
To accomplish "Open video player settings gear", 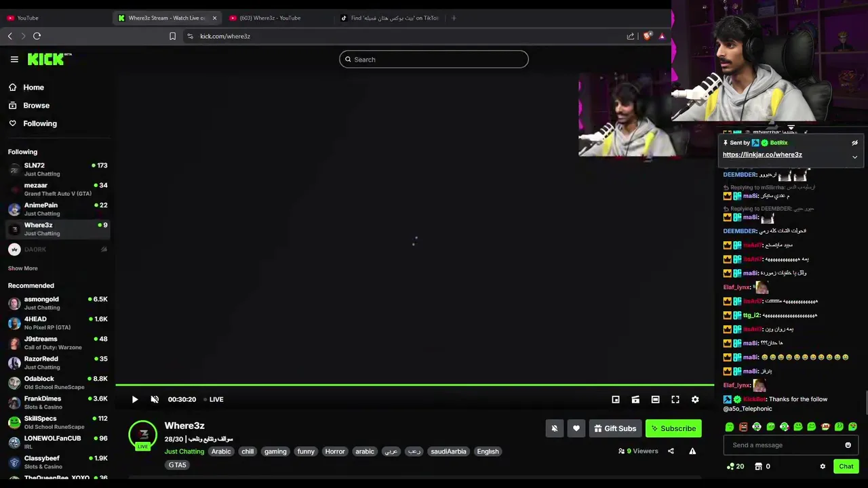I will [695, 399].
